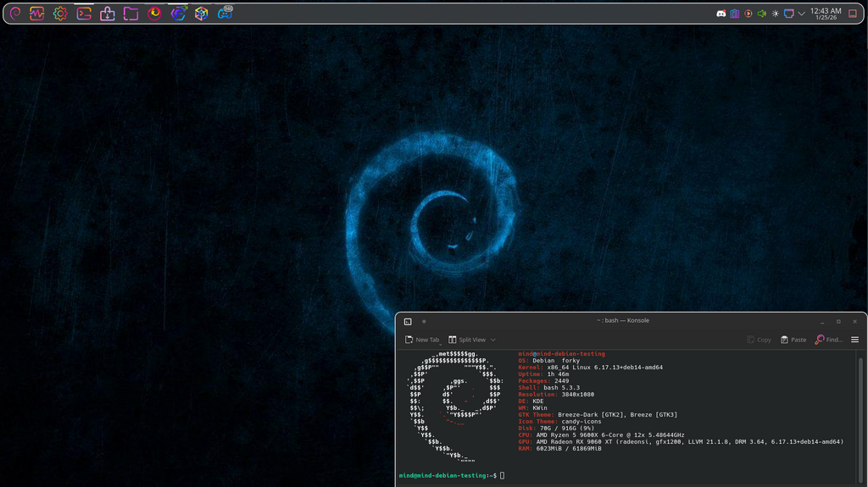Click the 'Shell: bash 5.3.3' line
868x487 pixels.
click(548, 388)
